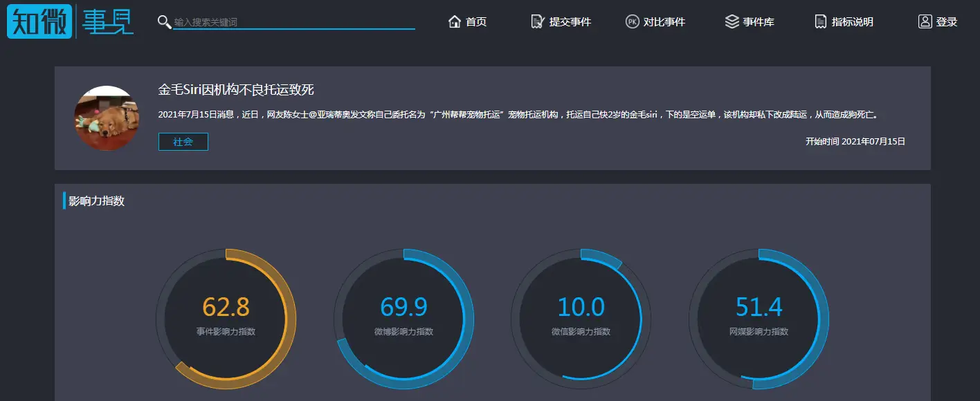Click the golden retriever event thumbnail
The height and width of the screenshot is (401, 980).
[x=106, y=118]
